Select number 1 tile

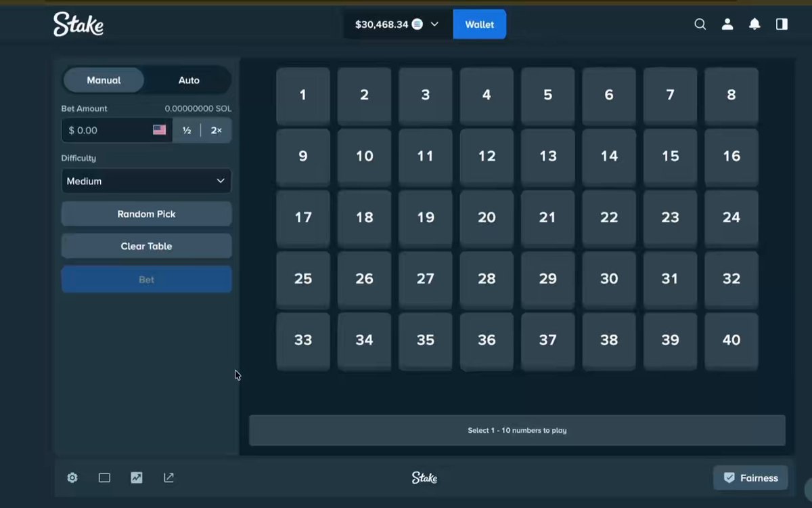tap(303, 96)
